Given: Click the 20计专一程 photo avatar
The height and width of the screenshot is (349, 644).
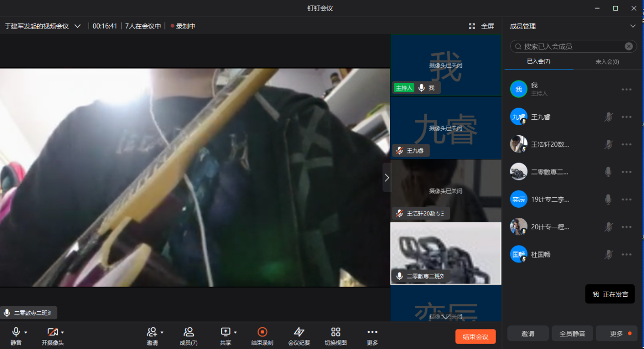Looking at the screenshot, I should pyautogui.click(x=519, y=227).
